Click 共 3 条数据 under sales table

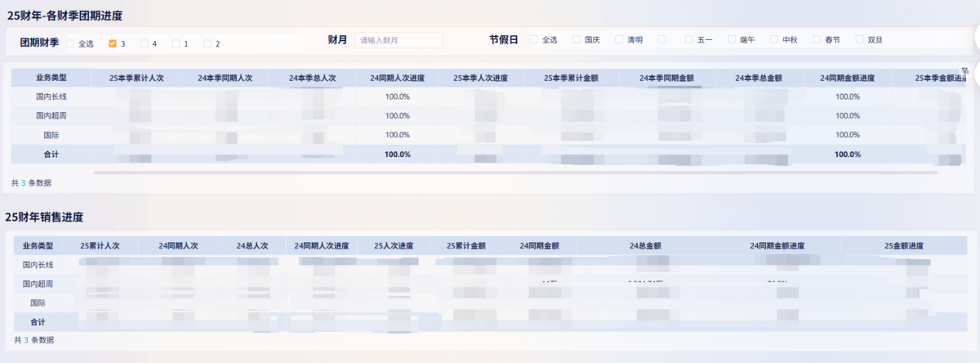coord(34,339)
